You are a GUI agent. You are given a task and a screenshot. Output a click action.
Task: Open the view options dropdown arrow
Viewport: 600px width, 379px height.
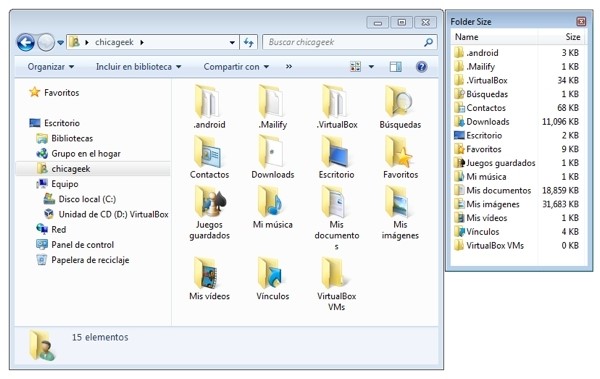coord(371,67)
